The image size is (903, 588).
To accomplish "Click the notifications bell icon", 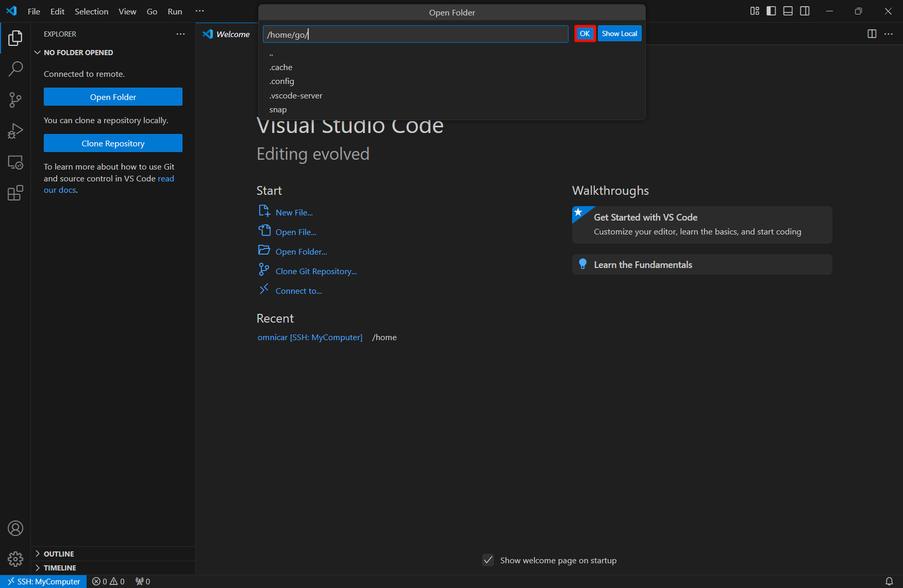I will 889,581.
